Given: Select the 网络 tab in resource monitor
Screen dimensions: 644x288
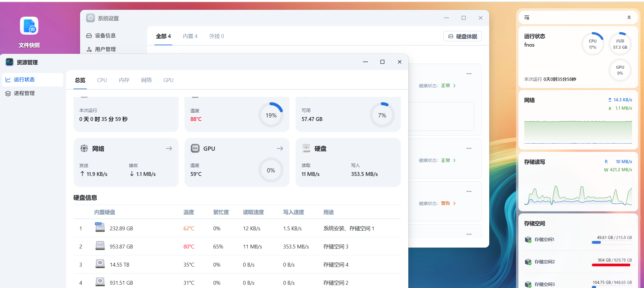Looking at the screenshot, I should (146, 80).
